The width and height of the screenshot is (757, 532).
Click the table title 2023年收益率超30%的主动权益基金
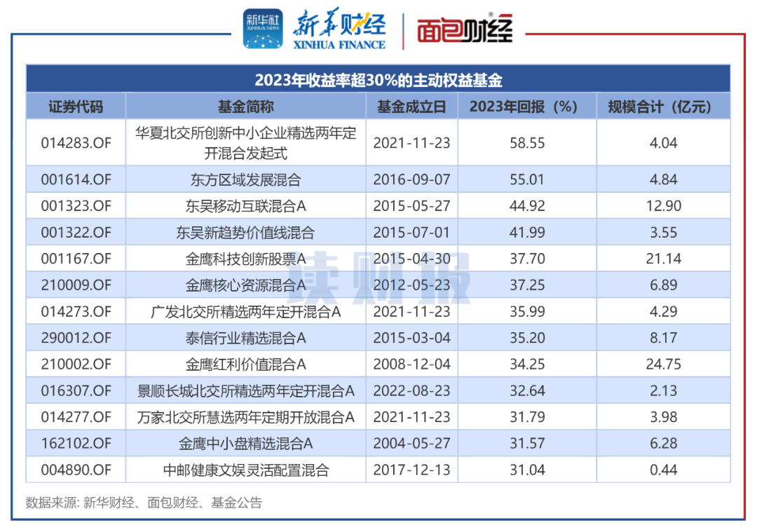tap(378, 79)
